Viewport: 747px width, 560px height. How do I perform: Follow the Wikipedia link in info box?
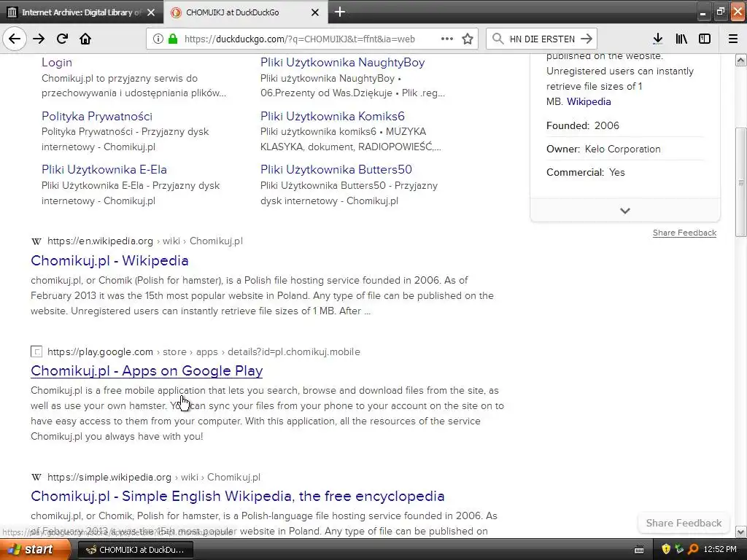589,101
